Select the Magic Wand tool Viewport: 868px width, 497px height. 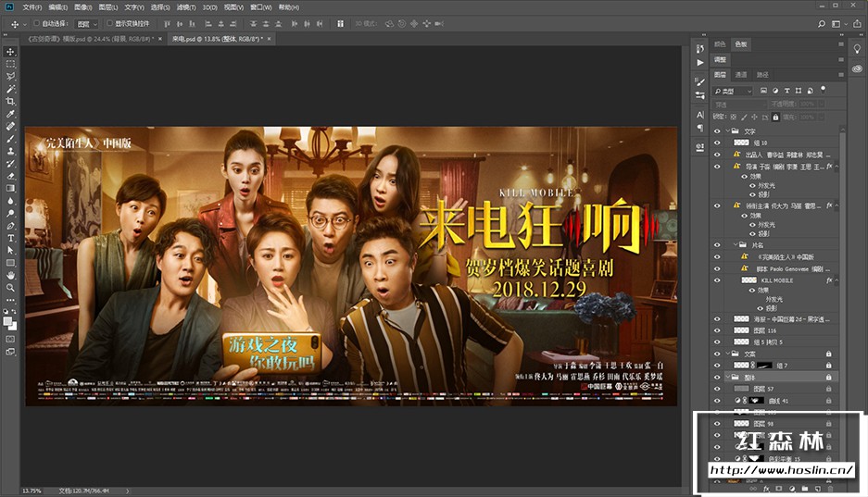pyautogui.click(x=10, y=89)
